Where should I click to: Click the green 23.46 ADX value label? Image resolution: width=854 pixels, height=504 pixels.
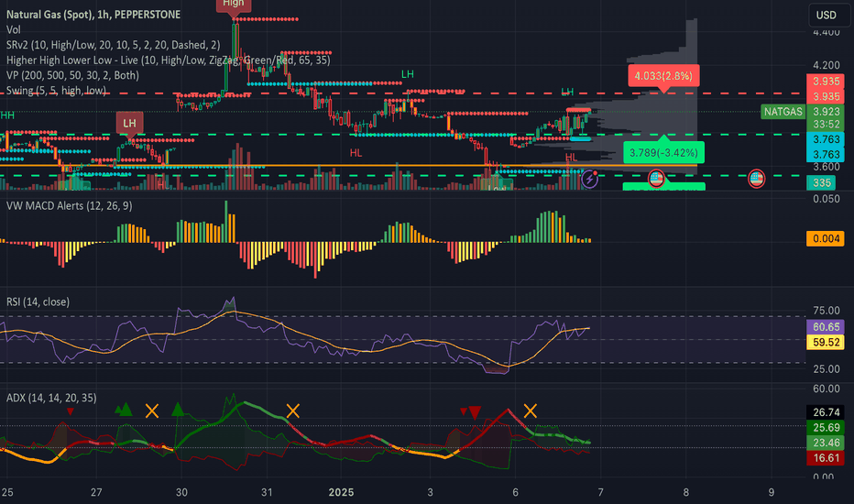click(x=826, y=443)
